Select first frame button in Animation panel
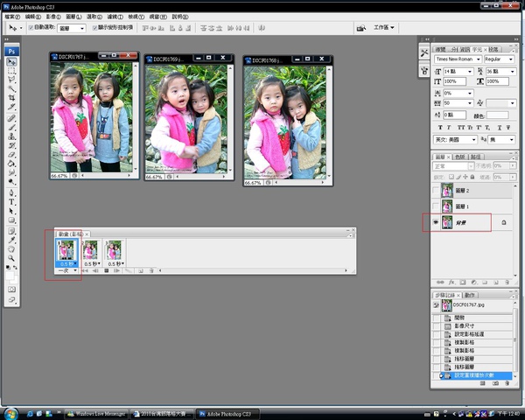The image size is (525, 420). pos(85,270)
